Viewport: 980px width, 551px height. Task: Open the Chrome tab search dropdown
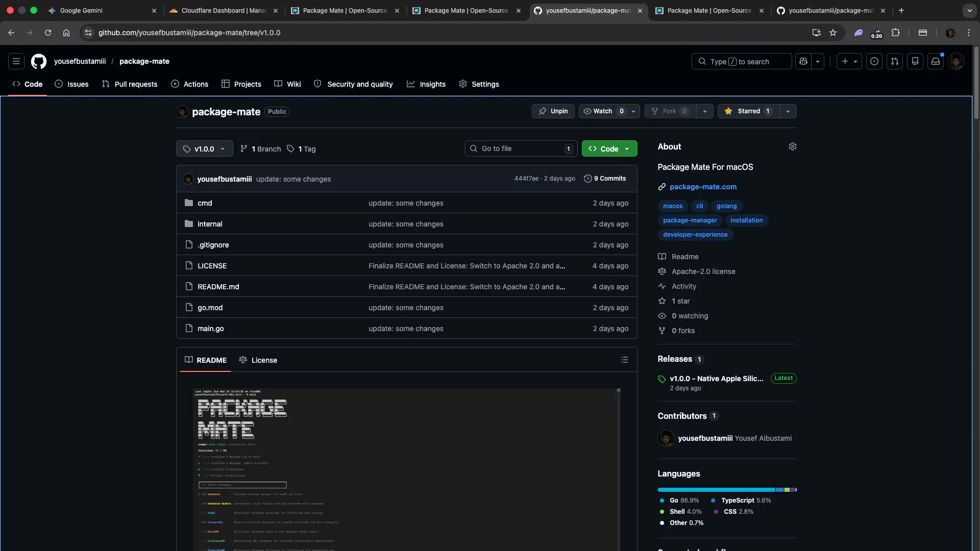pyautogui.click(x=969, y=10)
